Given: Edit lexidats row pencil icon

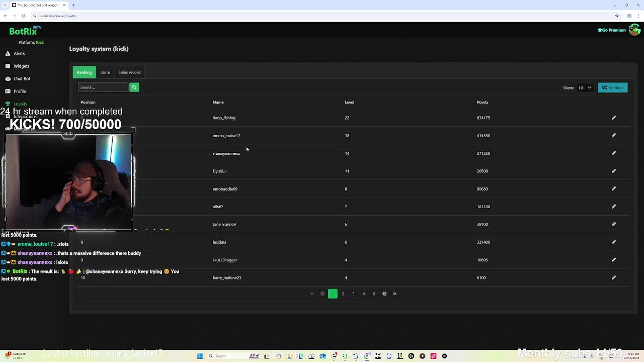Looking at the screenshot, I should coord(613,242).
